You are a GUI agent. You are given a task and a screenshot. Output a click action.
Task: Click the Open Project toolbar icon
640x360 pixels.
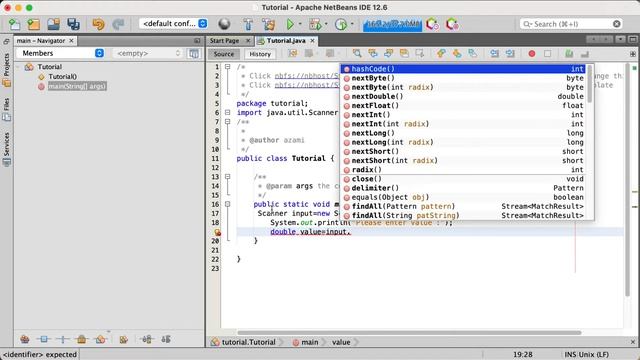tap(53, 24)
